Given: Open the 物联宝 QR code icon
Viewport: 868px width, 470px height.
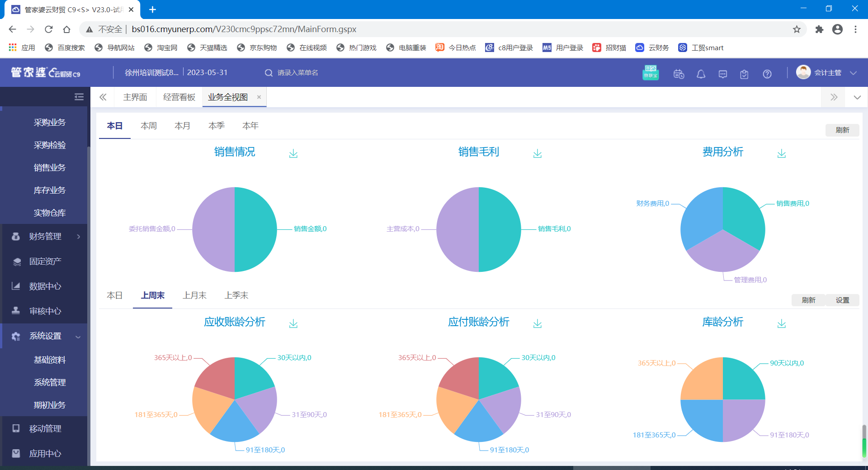Looking at the screenshot, I should click(x=651, y=73).
